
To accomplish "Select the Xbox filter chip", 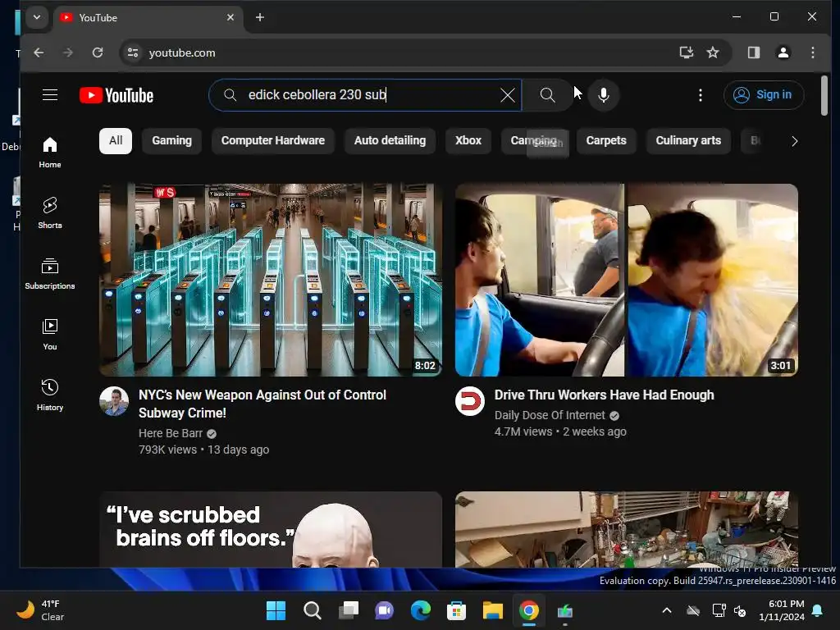I will coord(468,141).
